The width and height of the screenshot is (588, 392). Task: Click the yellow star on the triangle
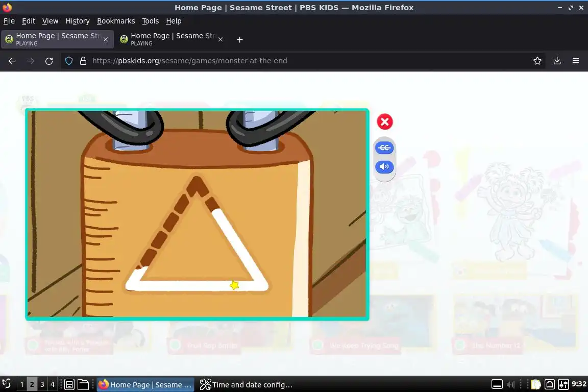point(234,285)
